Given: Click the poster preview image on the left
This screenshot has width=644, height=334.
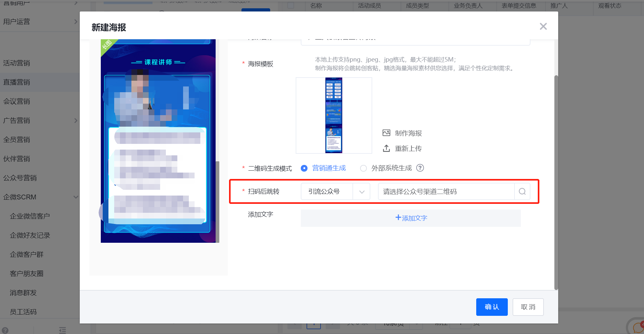Looking at the screenshot, I should 158,141.
